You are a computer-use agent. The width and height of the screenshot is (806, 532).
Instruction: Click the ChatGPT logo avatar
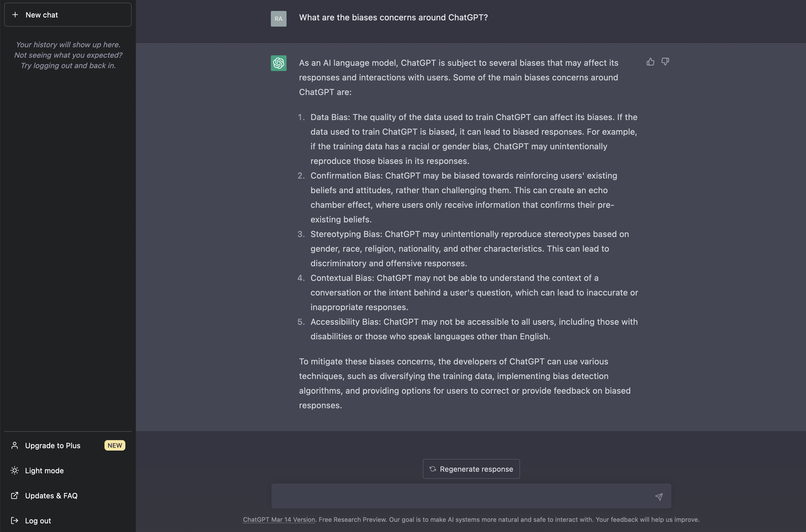tap(278, 63)
